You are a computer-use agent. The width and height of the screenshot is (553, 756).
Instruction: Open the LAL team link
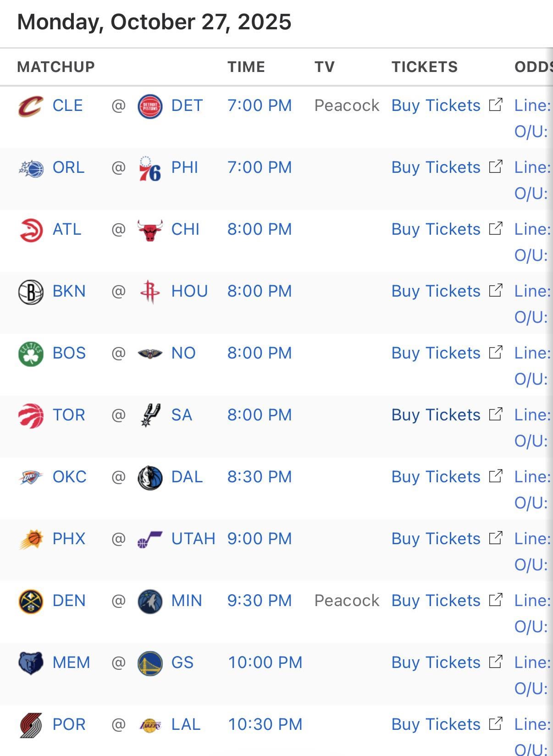pyautogui.click(x=186, y=724)
